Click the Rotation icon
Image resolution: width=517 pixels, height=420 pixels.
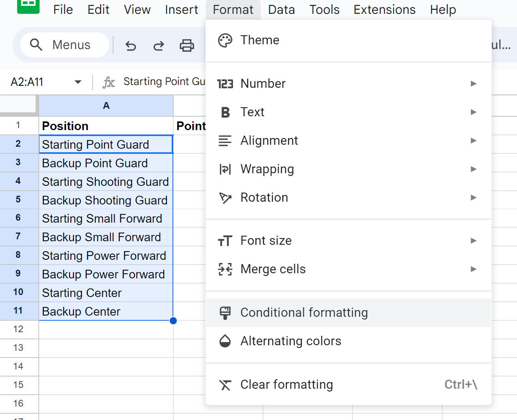(x=225, y=198)
